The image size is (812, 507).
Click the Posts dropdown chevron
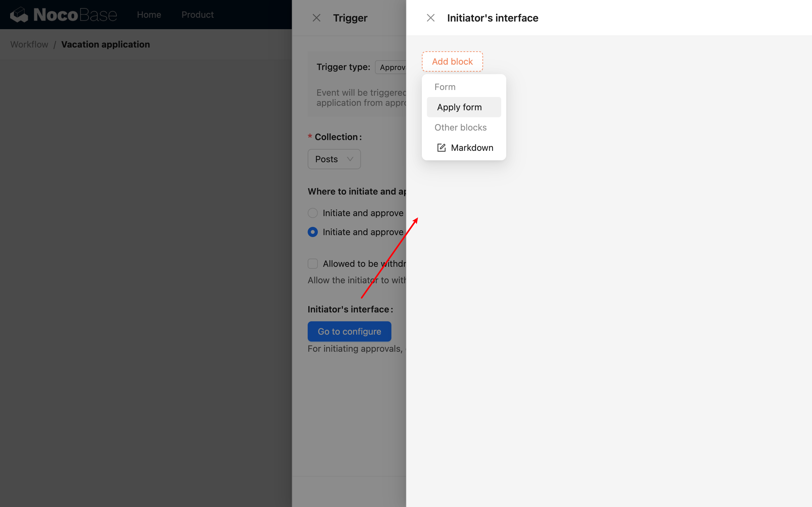click(350, 159)
